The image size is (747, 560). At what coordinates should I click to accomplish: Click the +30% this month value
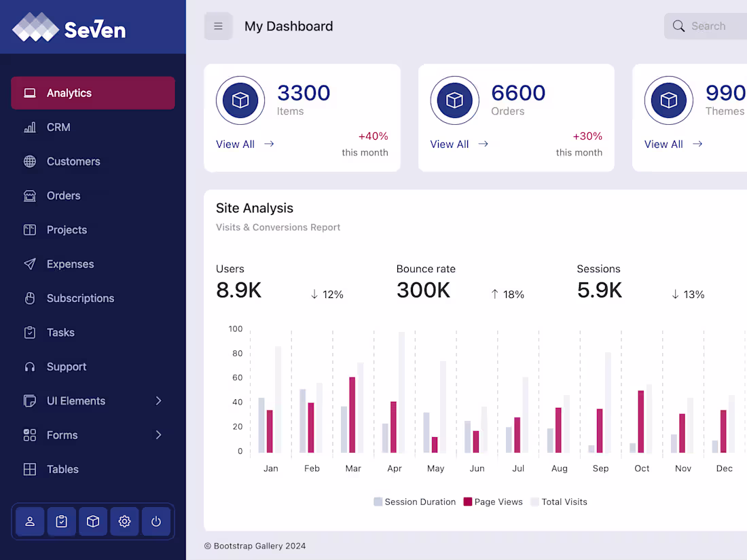[x=587, y=136]
